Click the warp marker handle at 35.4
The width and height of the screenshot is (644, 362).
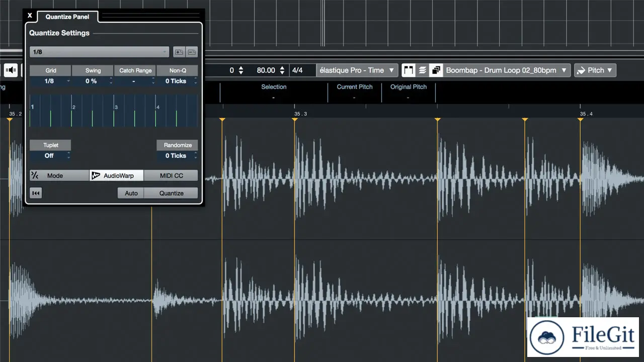(x=580, y=120)
